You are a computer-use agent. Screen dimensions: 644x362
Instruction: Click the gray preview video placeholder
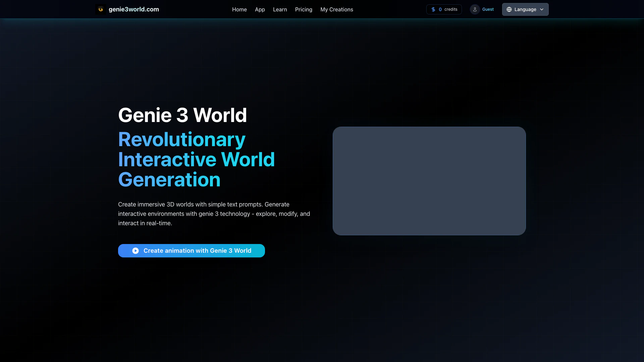click(429, 181)
